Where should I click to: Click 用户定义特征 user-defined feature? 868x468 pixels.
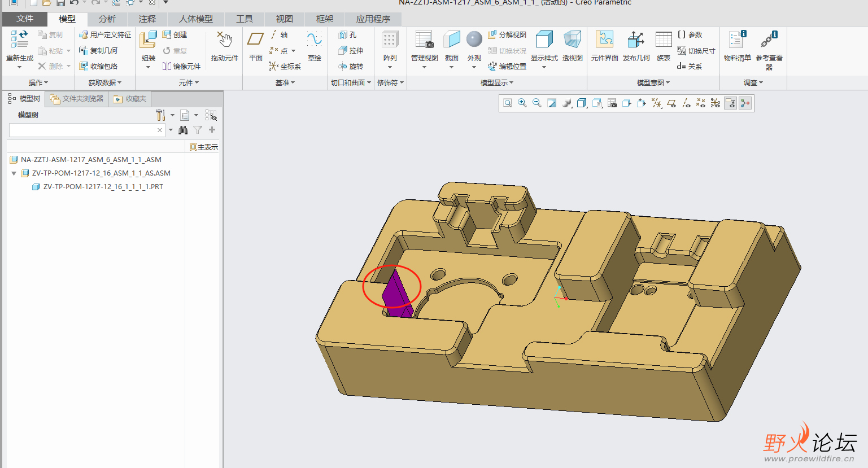(x=105, y=35)
